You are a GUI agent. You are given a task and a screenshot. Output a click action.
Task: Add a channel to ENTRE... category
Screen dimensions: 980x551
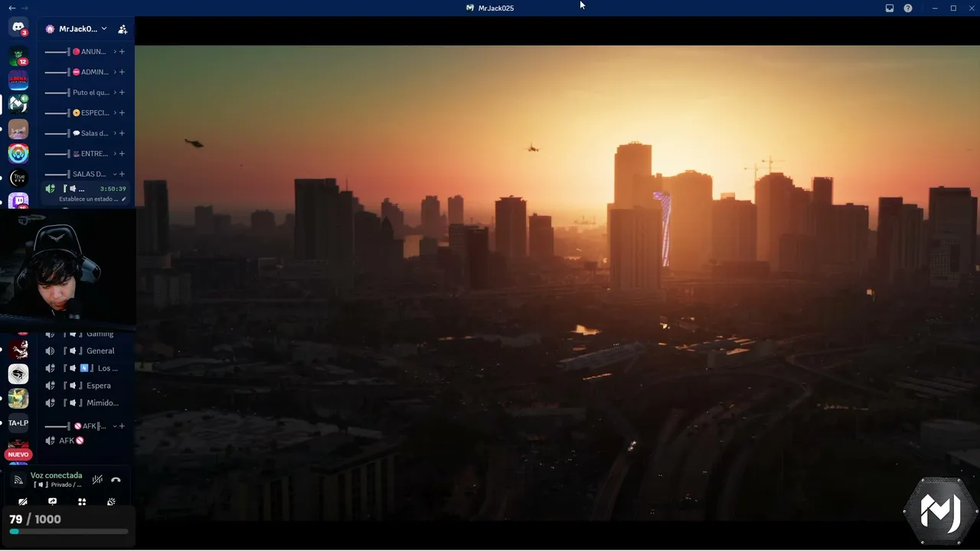click(122, 154)
